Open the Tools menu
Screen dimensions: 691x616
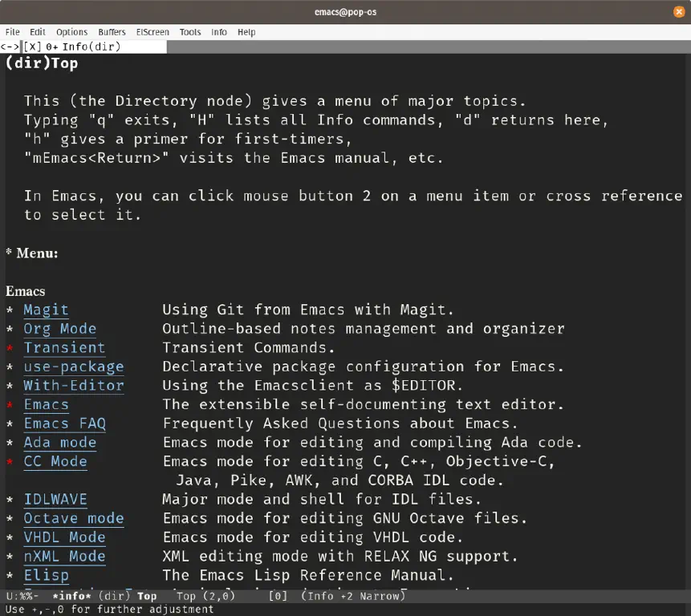click(189, 32)
